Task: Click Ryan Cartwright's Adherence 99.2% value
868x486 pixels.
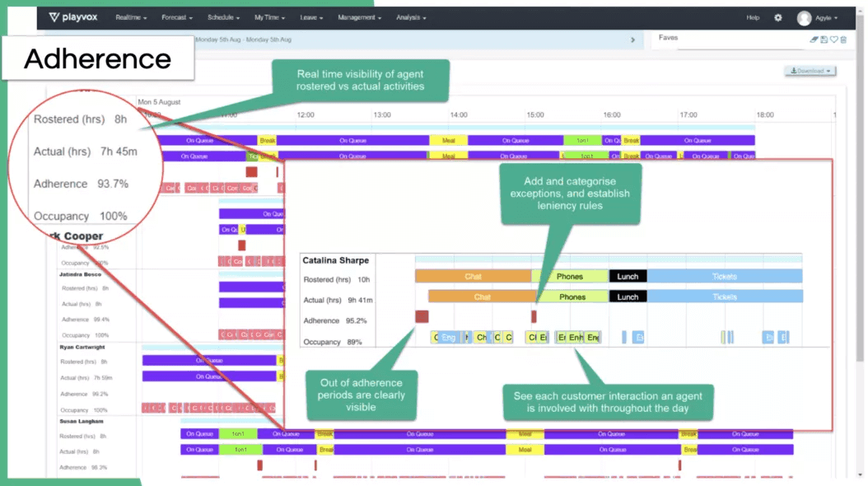Action: point(100,394)
